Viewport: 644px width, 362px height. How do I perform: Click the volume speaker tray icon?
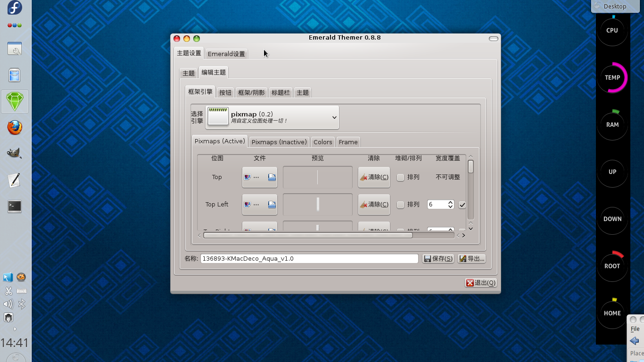pyautogui.click(x=8, y=304)
